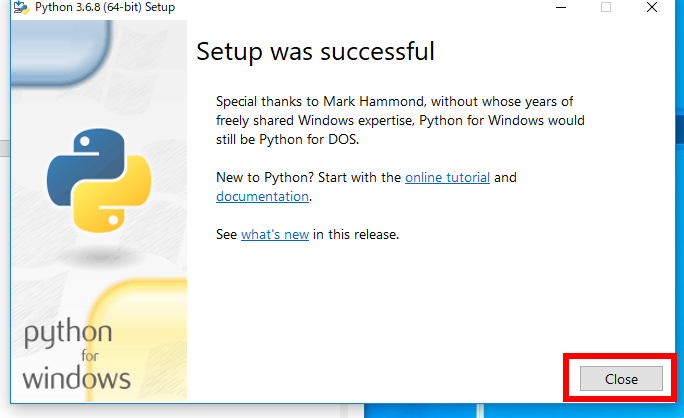Open the online tutorial link
684x418 pixels.
[x=447, y=178]
